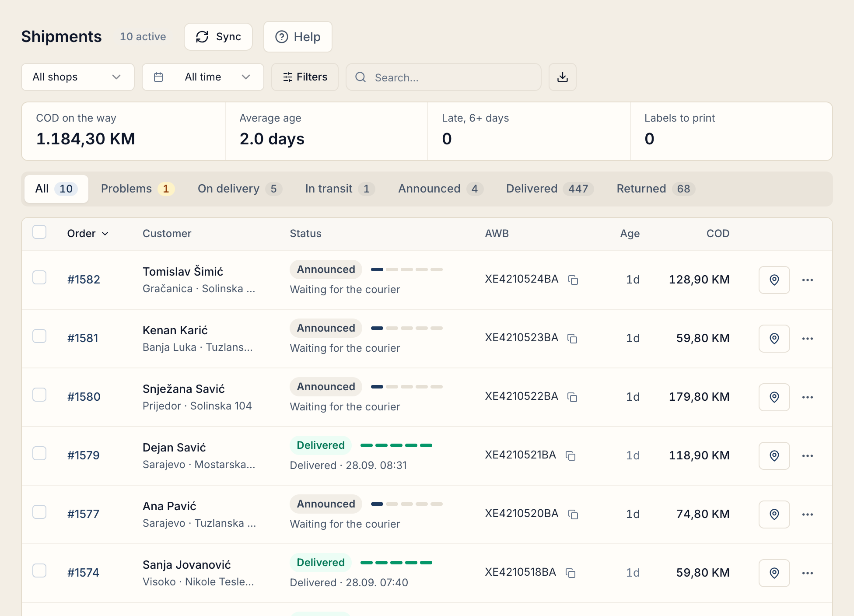Image resolution: width=854 pixels, height=616 pixels.
Task: Tick the checkbox for order #1580
Action: pyautogui.click(x=39, y=395)
